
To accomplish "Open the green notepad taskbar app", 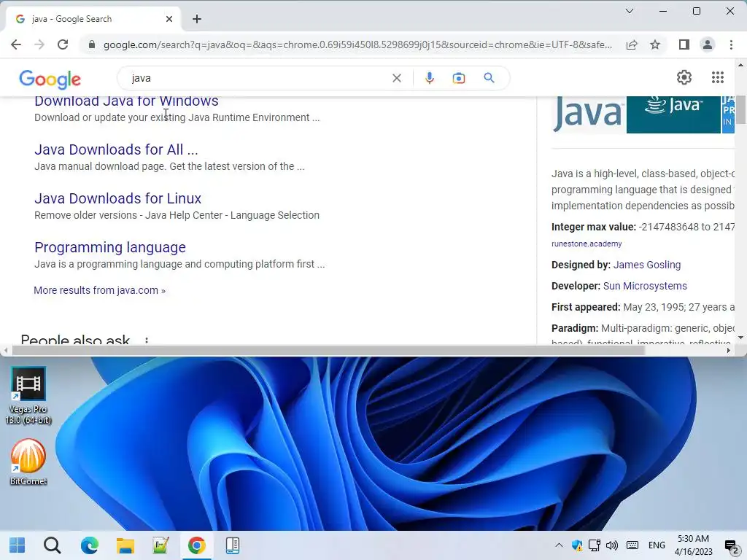I will click(160, 545).
